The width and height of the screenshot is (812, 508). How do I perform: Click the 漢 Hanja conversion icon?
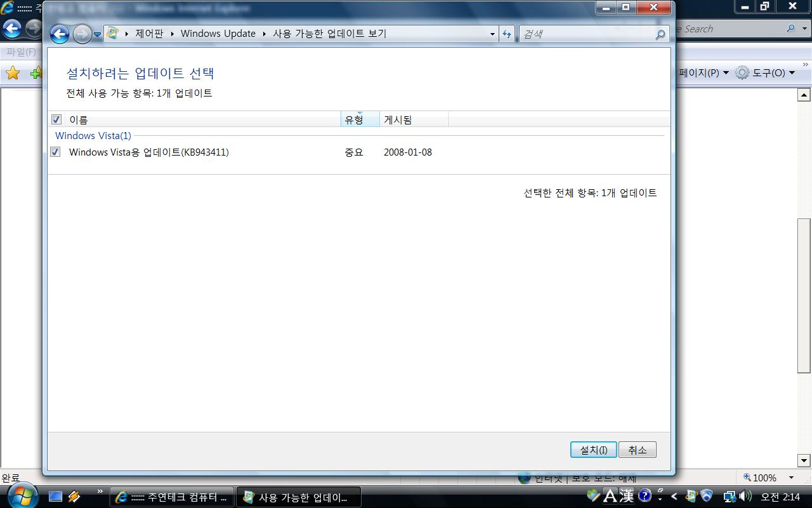627,496
